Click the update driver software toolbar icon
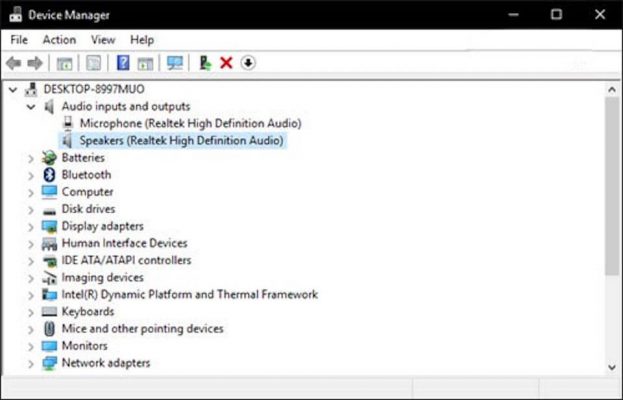The height and width of the screenshot is (400, 623). tap(205, 63)
